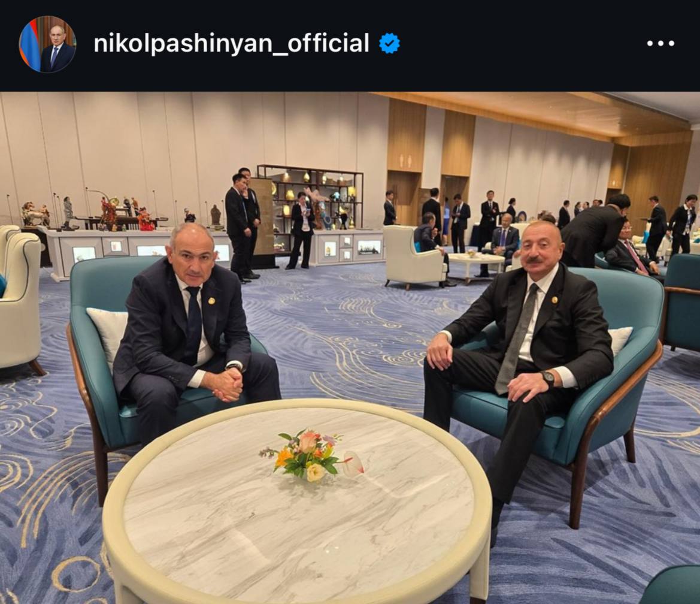700x604 pixels.
Task: Click the Armenian flag in avatar
Action: click(x=28, y=44)
